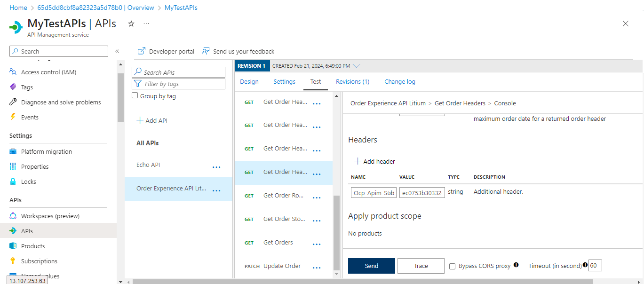Select the highlighted Get Order Hea... operation
644x284 pixels.
tap(284, 173)
